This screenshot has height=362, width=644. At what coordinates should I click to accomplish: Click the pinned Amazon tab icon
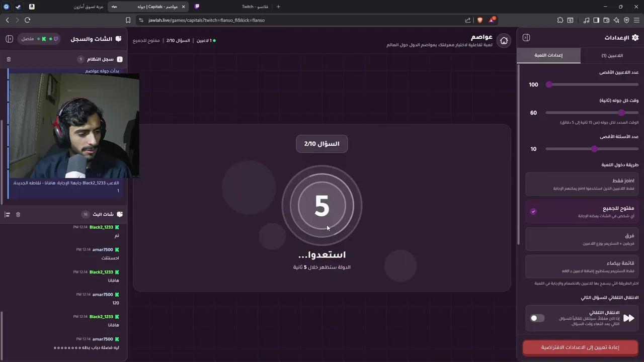pos(32,7)
